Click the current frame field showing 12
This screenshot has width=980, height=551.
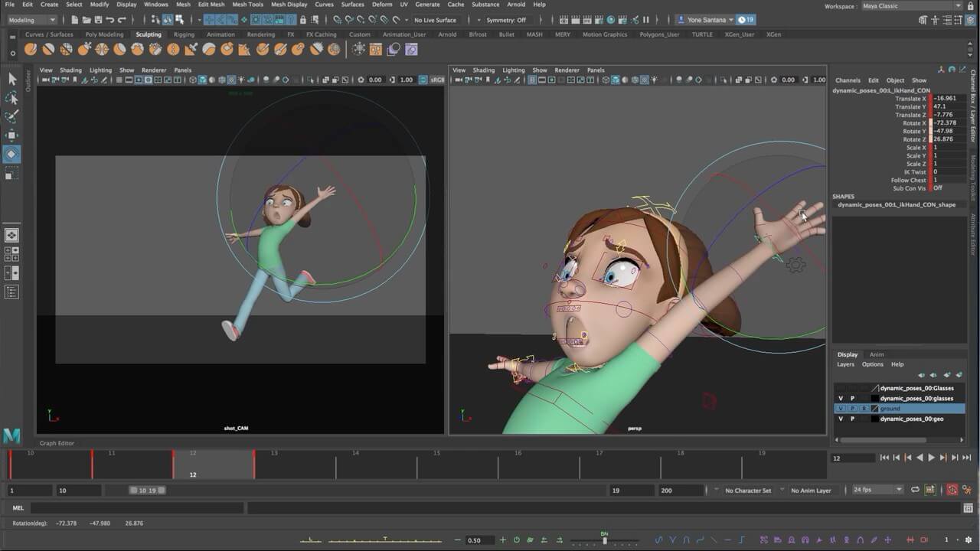(x=853, y=458)
